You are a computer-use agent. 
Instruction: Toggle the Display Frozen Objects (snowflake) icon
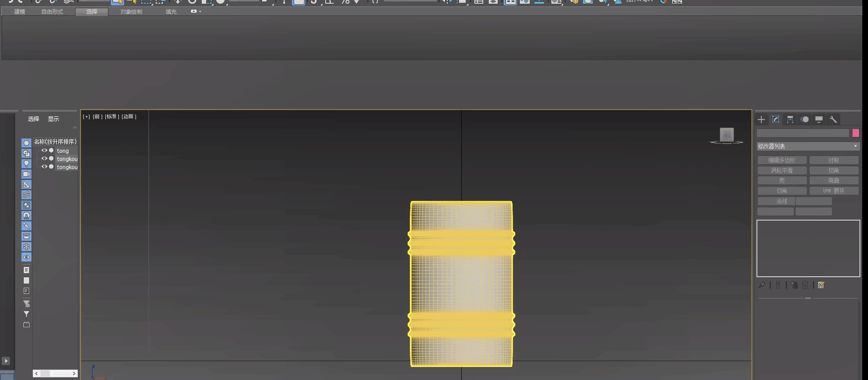click(x=26, y=247)
